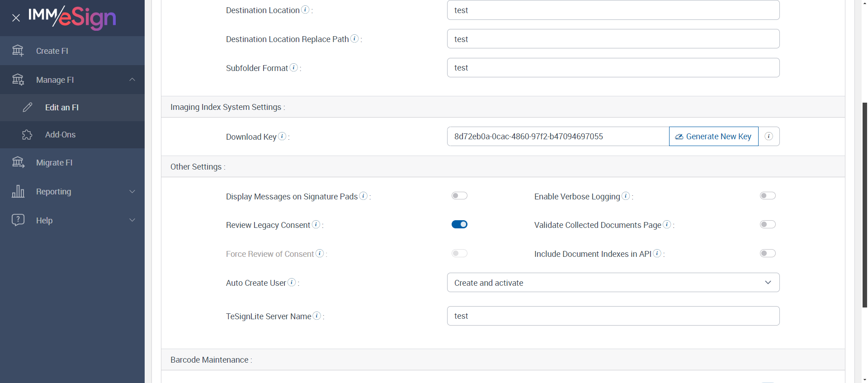Viewport: 868px width, 383px height.
Task: Click info icon for Auto Create User
Action: pos(292,282)
